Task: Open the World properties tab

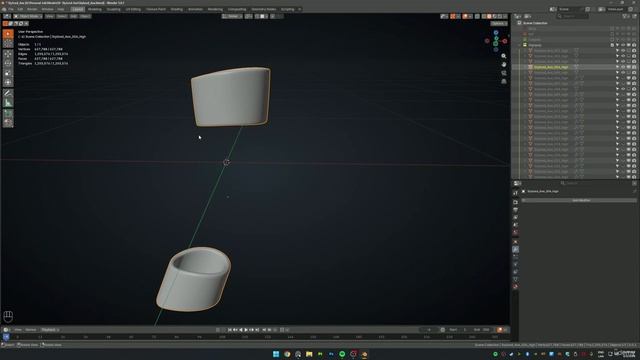Action: tap(516, 233)
